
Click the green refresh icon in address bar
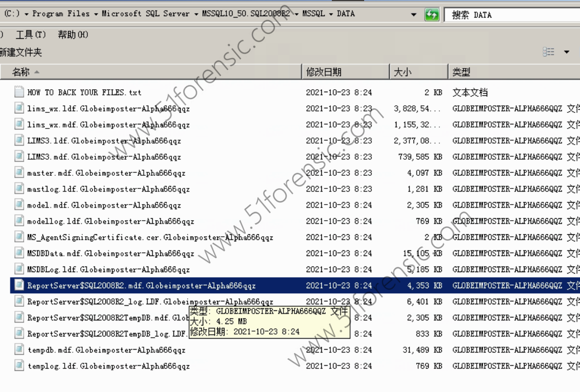pyautogui.click(x=432, y=15)
